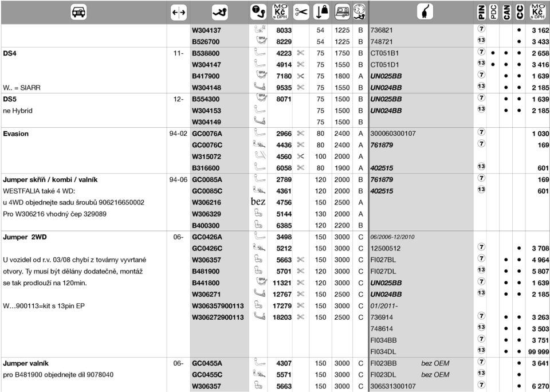Click wiring code '306531300107'
Viewport: 550px width, 392px height.
393,386
